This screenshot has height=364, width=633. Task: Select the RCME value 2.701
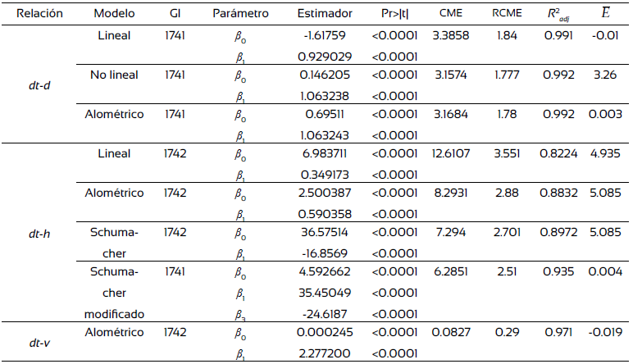click(507, 232)
